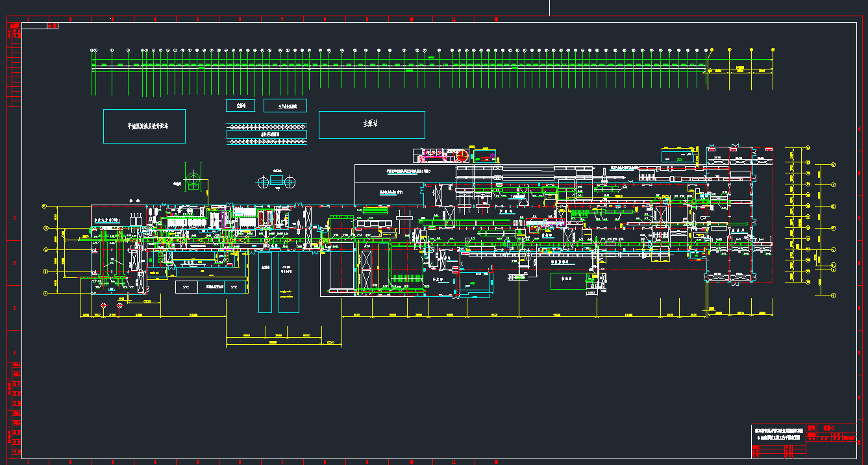Select the first grid axis bubble at top-left
Screen dimensions: 868x465
point(93,50)
